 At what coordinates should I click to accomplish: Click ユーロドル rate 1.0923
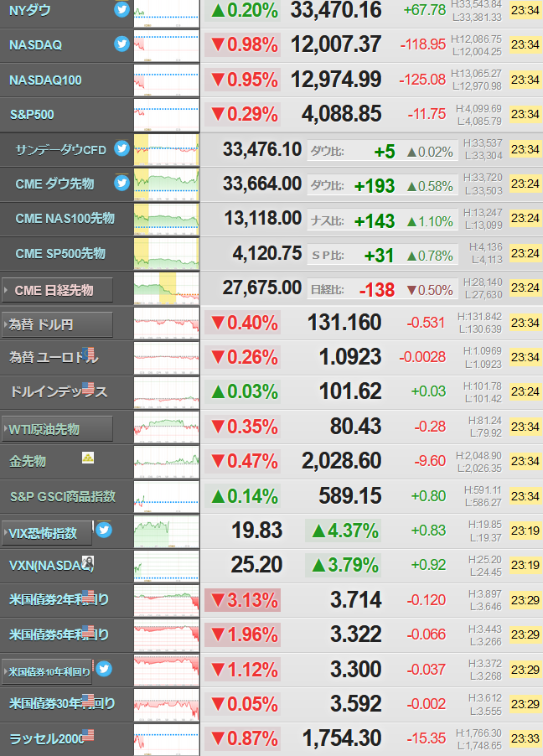click(350, 357)
